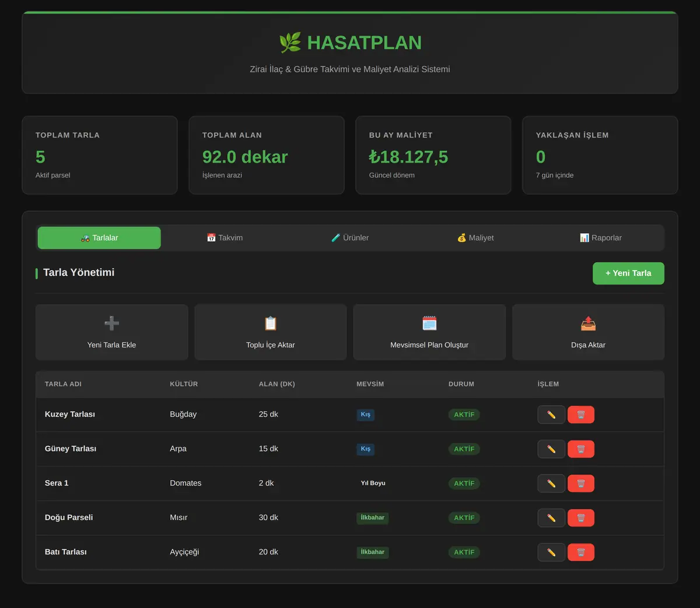Click the 25 dk area value
The height and width of the screenshot is (608, 700).
(x=268, y=414)
